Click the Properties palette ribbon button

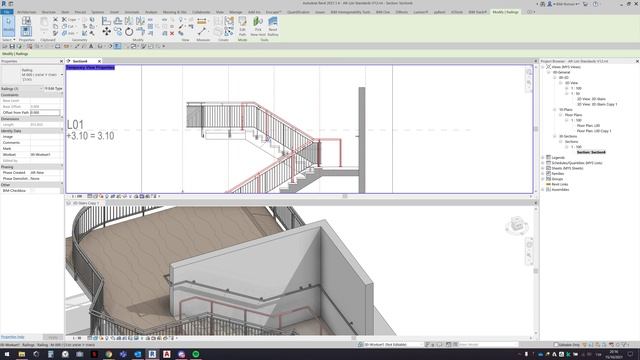tap(26, 31)
